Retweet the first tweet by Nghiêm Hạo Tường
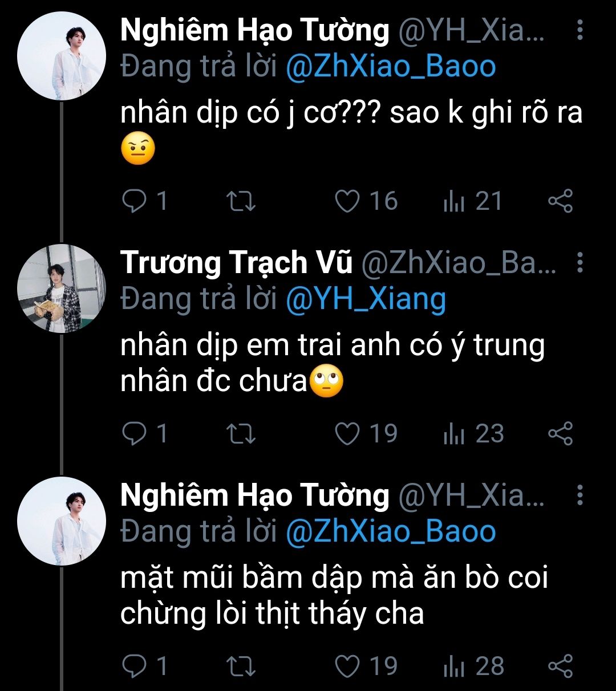 (x=241, y=201)
